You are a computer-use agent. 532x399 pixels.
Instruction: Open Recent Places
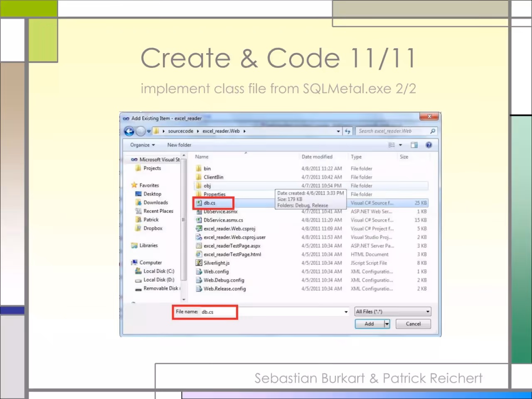pyautogui.click(x=154, y=211)
